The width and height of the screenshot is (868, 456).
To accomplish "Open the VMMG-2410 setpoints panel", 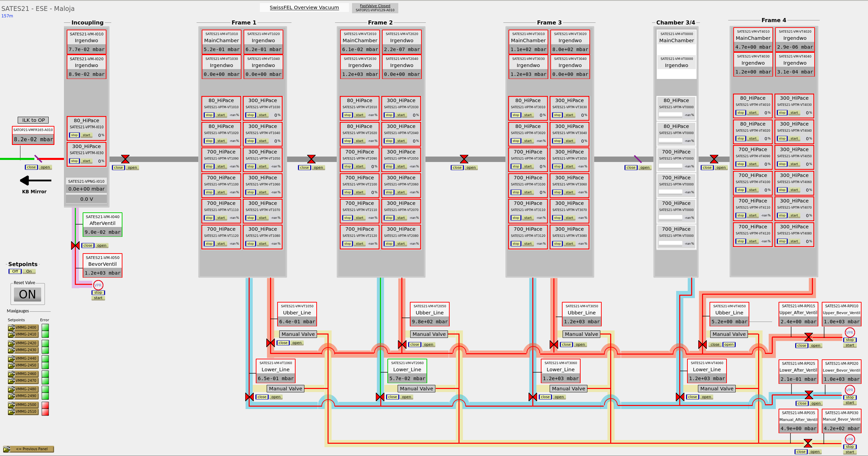I will click(x=23, y=334).
